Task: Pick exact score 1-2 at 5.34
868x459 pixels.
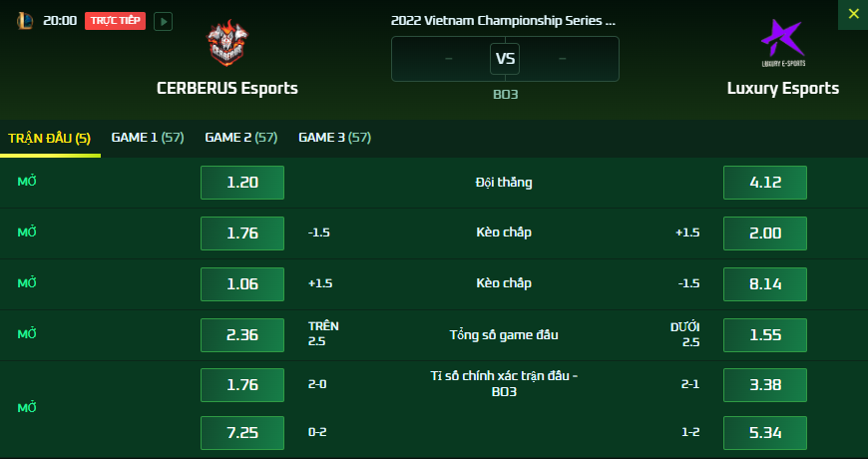Action: [765, 432]
